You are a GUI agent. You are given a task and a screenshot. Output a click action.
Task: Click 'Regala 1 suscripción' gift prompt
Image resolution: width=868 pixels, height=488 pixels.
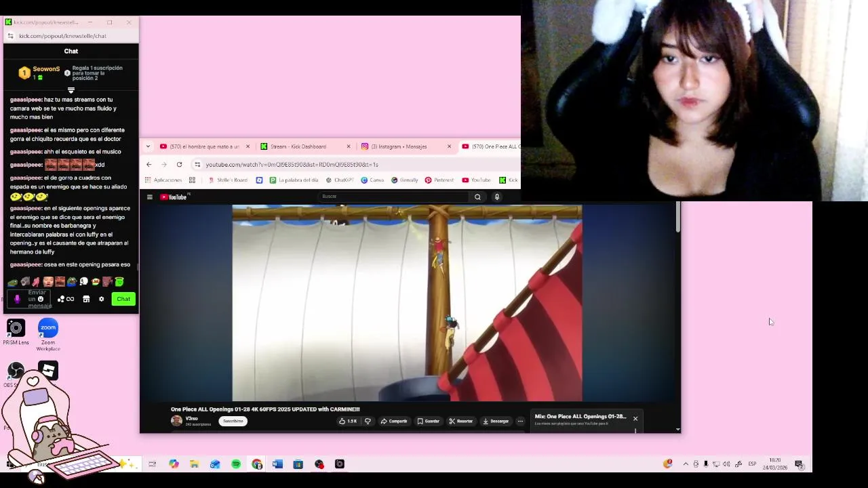[97, 73]
